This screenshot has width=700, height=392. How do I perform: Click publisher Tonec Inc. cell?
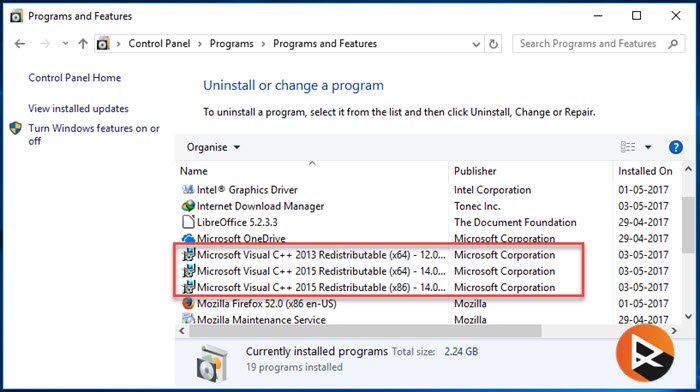477,206
